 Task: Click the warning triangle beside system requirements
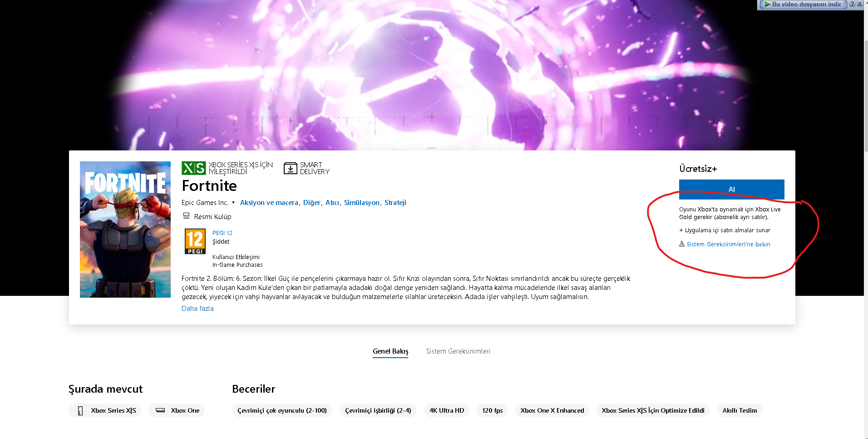(682, 244)
